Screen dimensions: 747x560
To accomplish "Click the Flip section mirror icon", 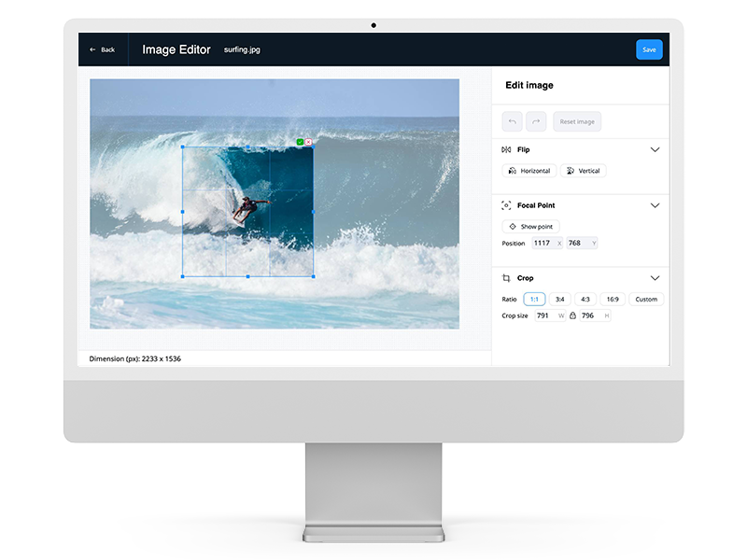I will click(x=506, y=149).
